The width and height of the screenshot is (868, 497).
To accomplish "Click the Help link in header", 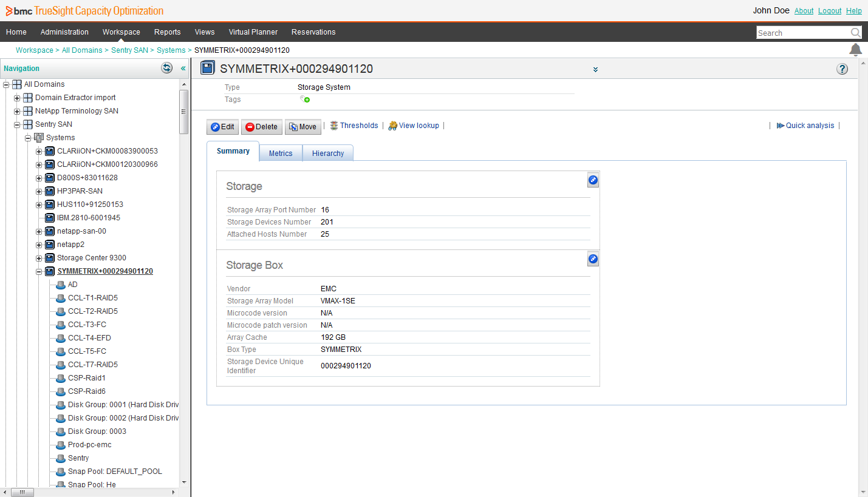I will pos(854,11).
